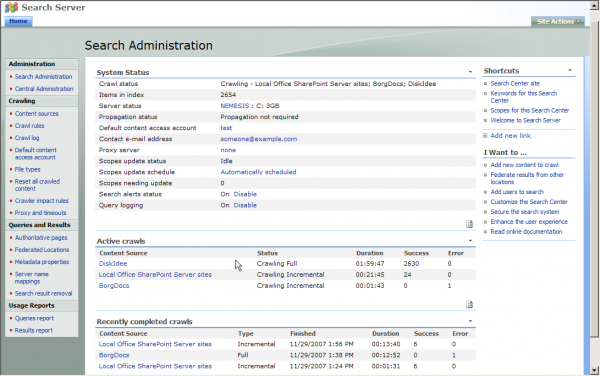Open Local Office SharePoint sites finished at 1:56 PM
The image size is (600, 376).
pyautogui.click(x=155, y=344)
